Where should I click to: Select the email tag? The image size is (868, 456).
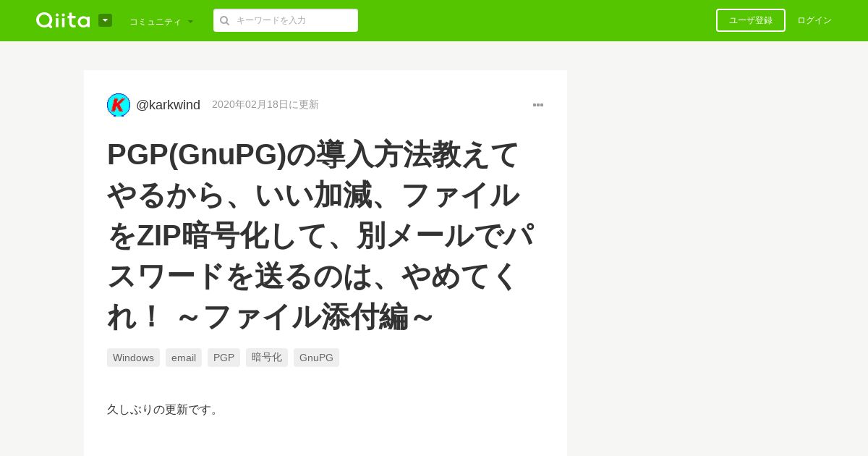[x=184, y=358]
